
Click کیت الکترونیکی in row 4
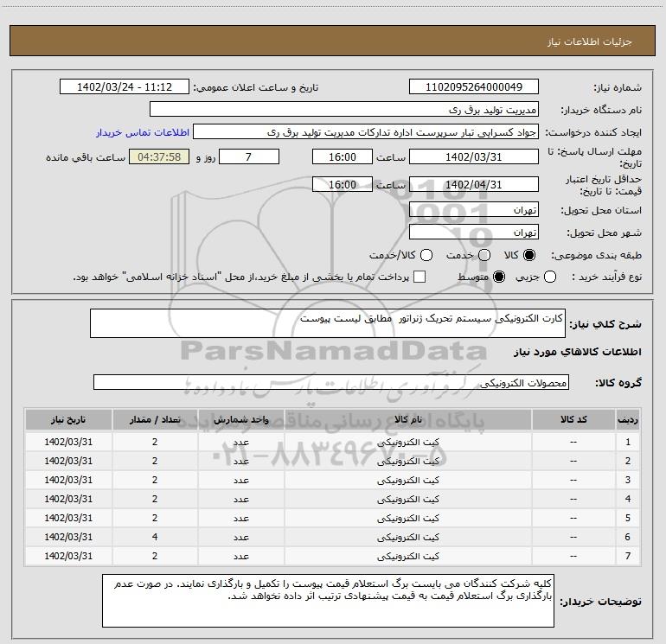[x=407, y=499]
